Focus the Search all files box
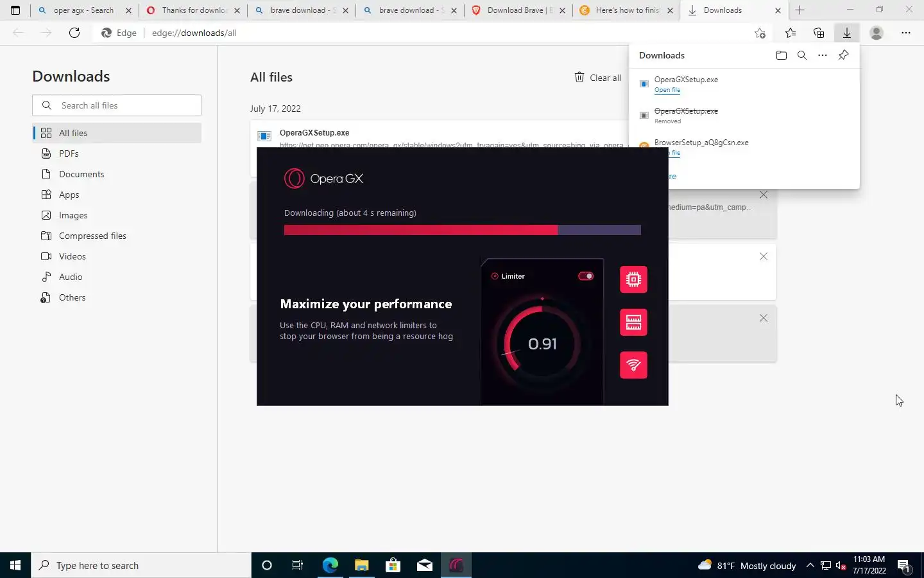Screen dimensions: 924x578 pyautogui.click(x=117, y=105)
